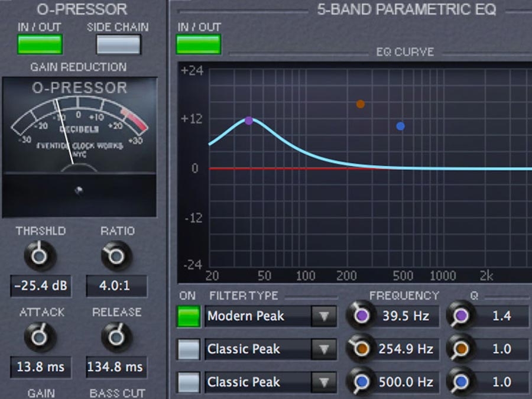Click the small screw below the VU meter
532x399 pixels.
(79, 191)
